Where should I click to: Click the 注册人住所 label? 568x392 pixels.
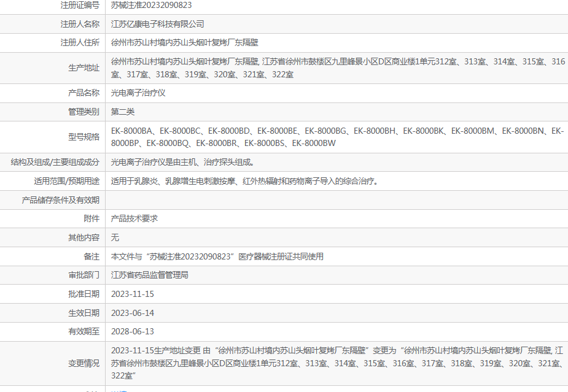[80, 43]
